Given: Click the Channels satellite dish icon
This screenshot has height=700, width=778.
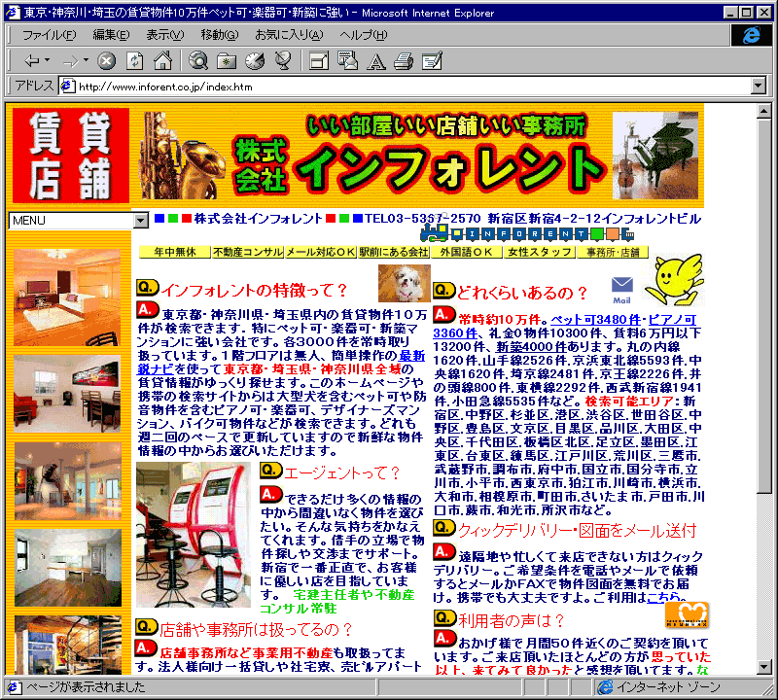Looking at the screenshot, I should pyautogui.click(x=283, y=61).
